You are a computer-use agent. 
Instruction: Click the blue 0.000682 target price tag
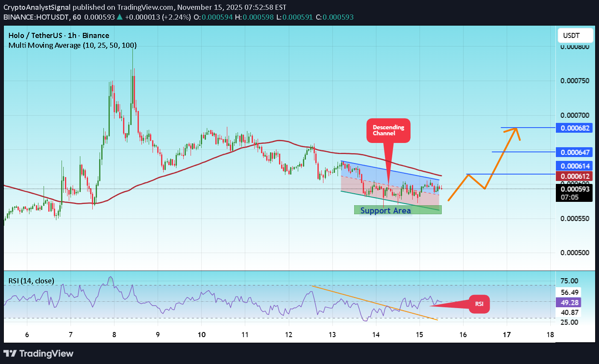(574, 128)
